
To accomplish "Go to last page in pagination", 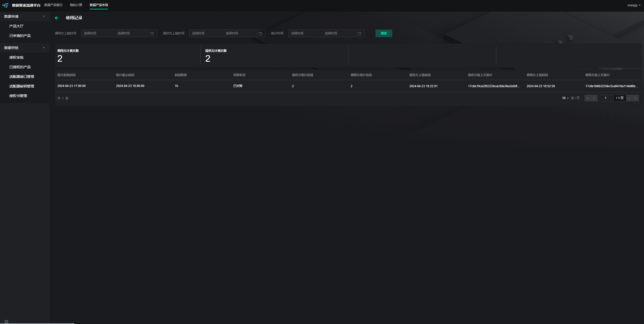I will [x=636, y=98].
